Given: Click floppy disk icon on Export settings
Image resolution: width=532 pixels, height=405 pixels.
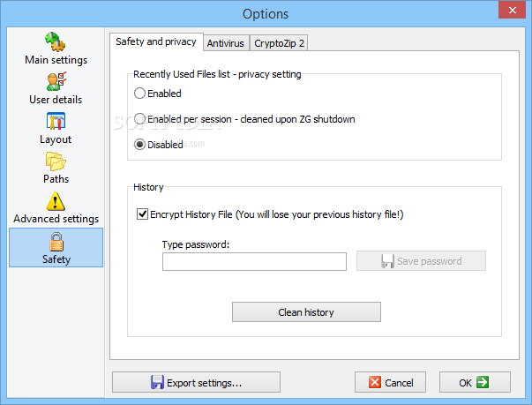Looking at the screenshot, I should tap(157, 382).
